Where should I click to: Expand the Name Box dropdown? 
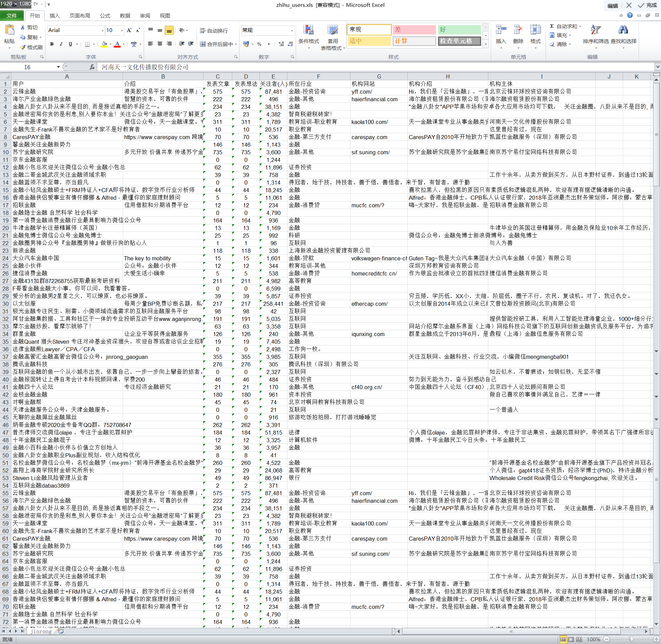(58, 67)
